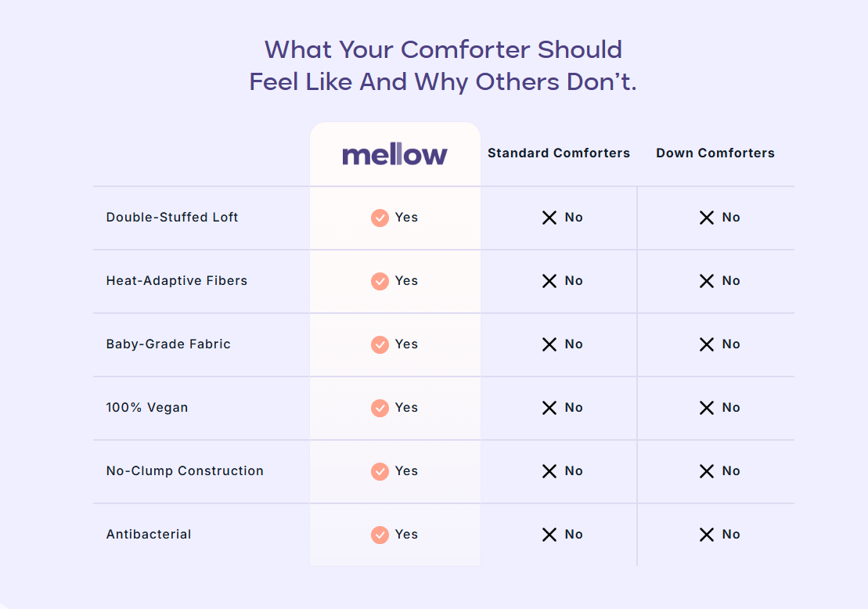Click the Double-Stuffed Loft row label
Image resolution: width=868 pixels, height=609 pixels.
172,218
